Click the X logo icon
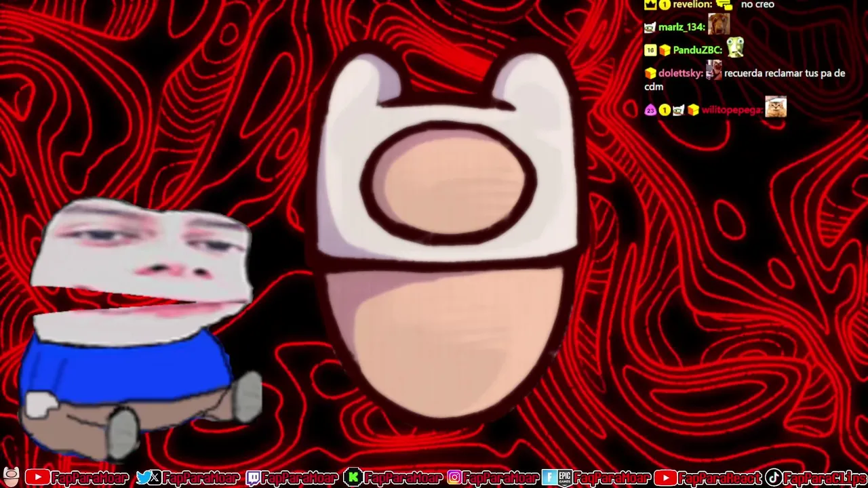This screenshot has width=868, height=488. [155, 478]
